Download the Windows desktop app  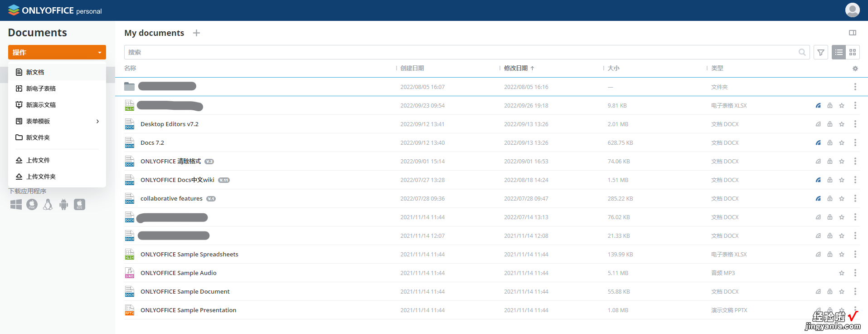[x=16, y=205]
